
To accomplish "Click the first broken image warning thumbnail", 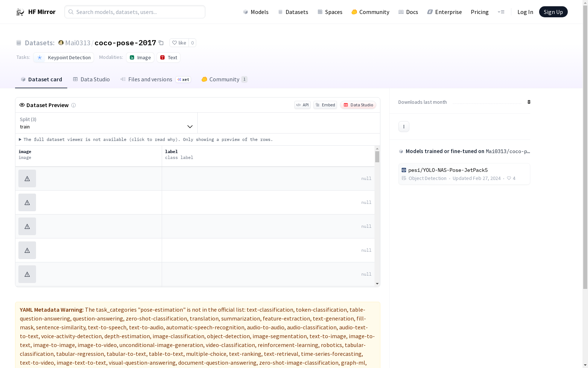I will coord(27,178).
